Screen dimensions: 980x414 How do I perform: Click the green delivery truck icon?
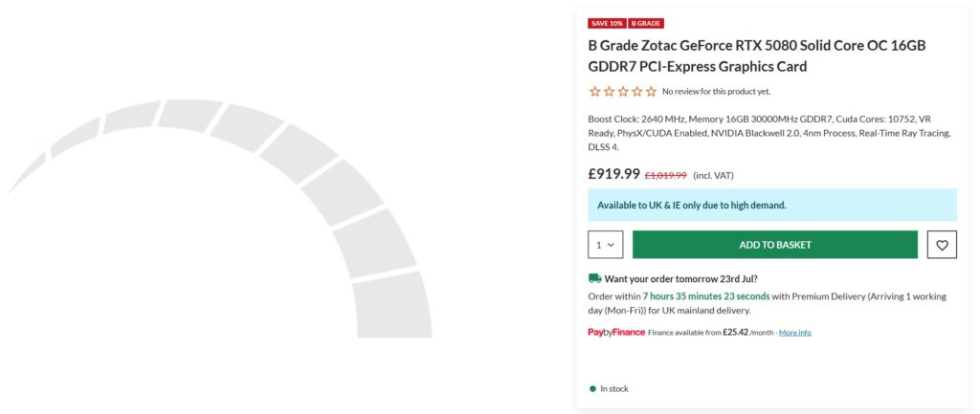tap(595, 278)
